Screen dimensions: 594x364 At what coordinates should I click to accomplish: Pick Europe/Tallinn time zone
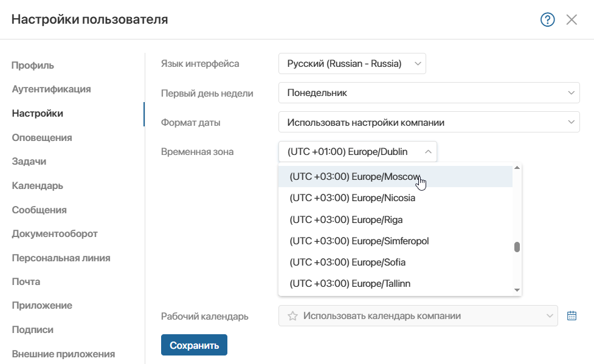395,283
